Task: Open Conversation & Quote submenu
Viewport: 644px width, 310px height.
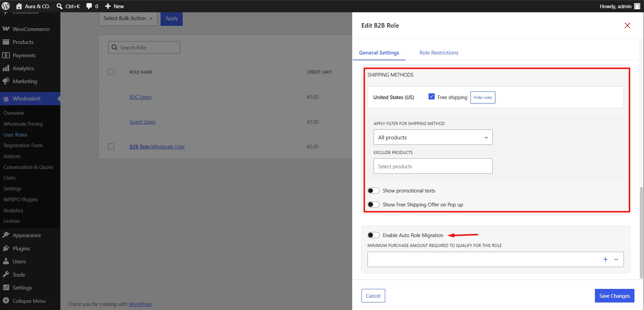Action: coord(28,167)
